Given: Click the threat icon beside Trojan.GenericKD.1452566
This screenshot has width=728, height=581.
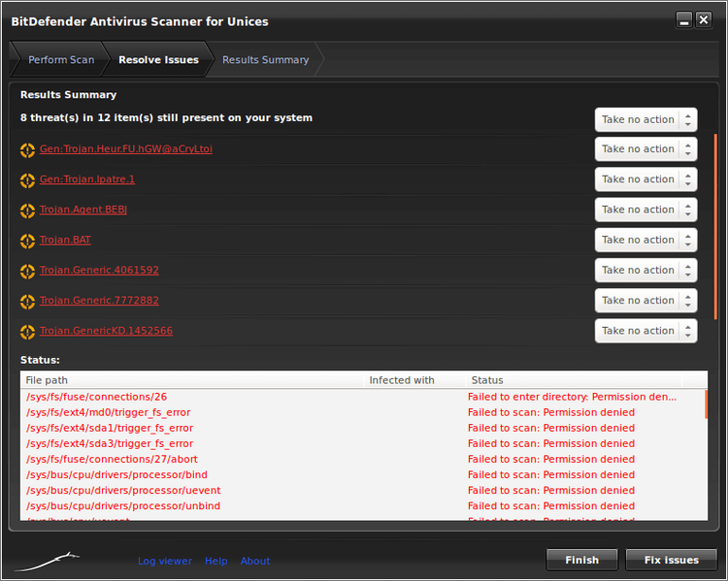Looking at the screenshot, I should tap(27, 332).
